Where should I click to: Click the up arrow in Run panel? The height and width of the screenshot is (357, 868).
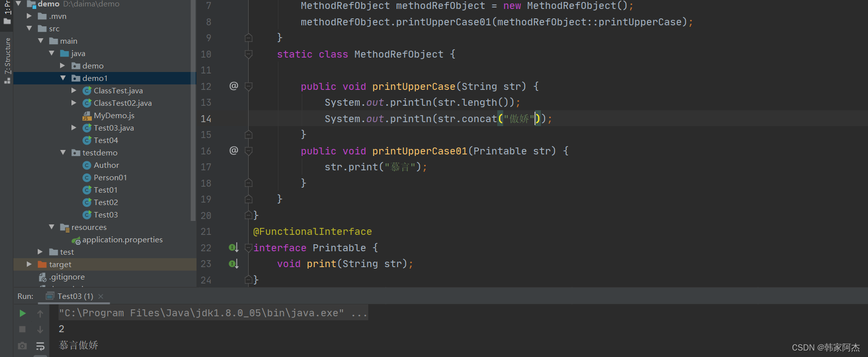click(40, 313)
